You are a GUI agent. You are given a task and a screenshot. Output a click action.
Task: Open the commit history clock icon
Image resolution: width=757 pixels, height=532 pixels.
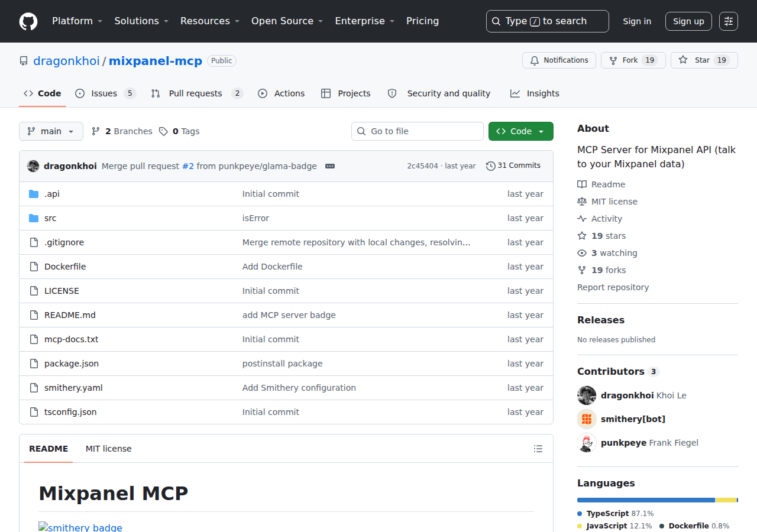(491, 166)
